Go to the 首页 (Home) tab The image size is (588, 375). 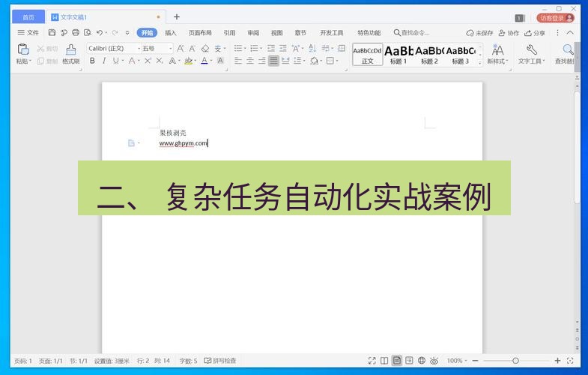click(x=28, y=17)
